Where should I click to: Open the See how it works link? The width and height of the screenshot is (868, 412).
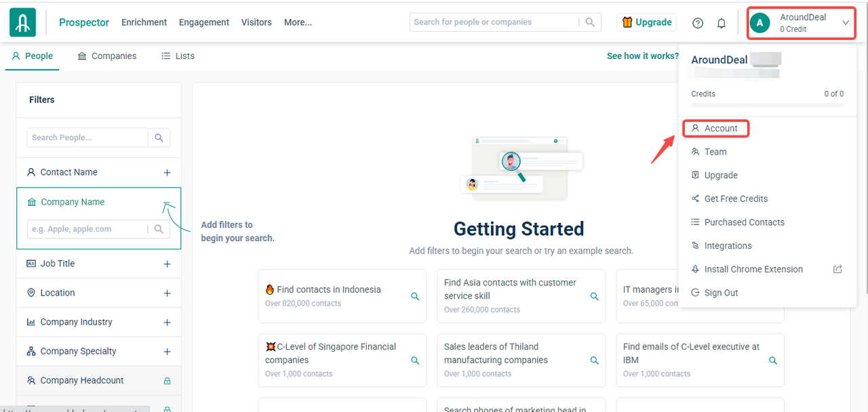click(642, 56)
